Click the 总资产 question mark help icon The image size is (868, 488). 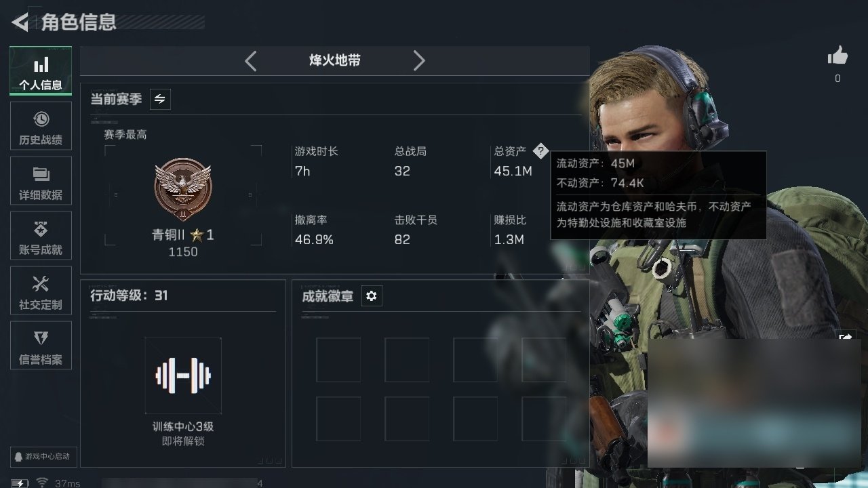[540, 151]
